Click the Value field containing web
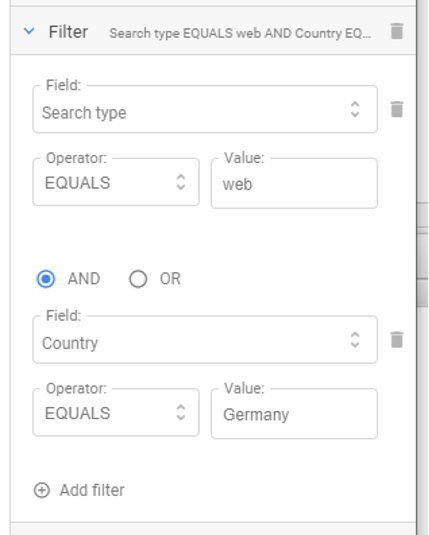 coord(294,183)
